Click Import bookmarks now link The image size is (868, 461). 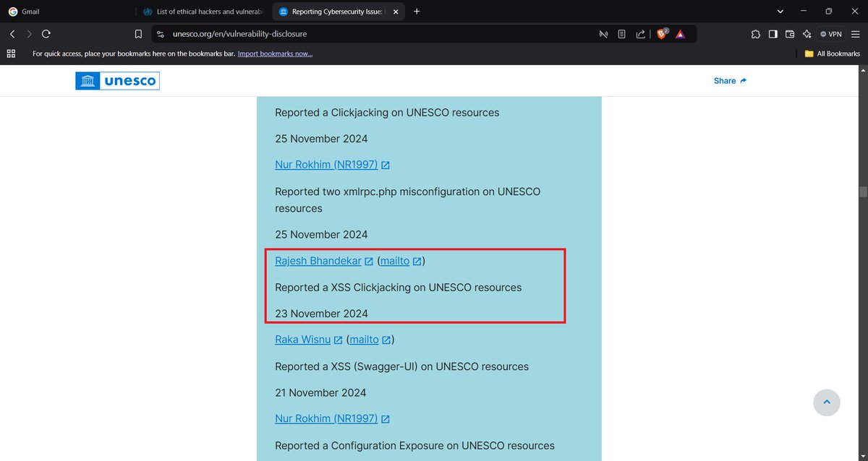275,53
